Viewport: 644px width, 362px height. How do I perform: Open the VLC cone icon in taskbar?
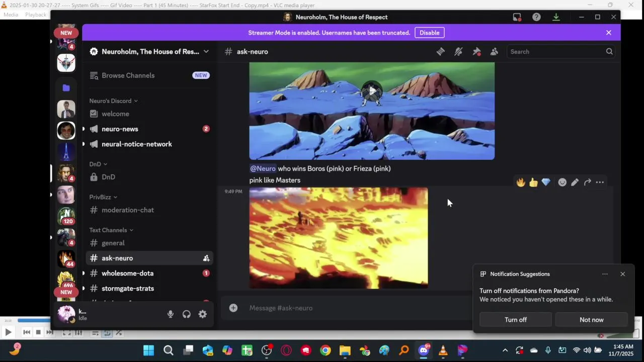(443, 350)
